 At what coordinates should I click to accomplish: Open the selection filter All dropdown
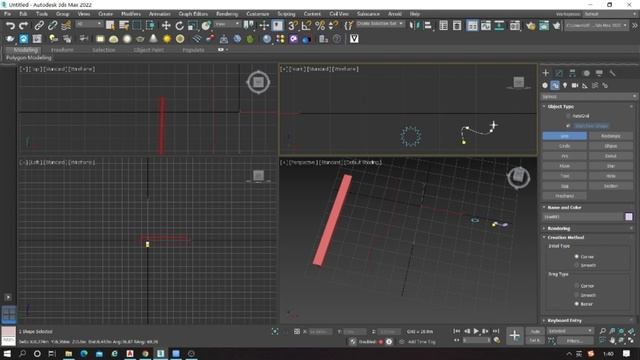89,24
